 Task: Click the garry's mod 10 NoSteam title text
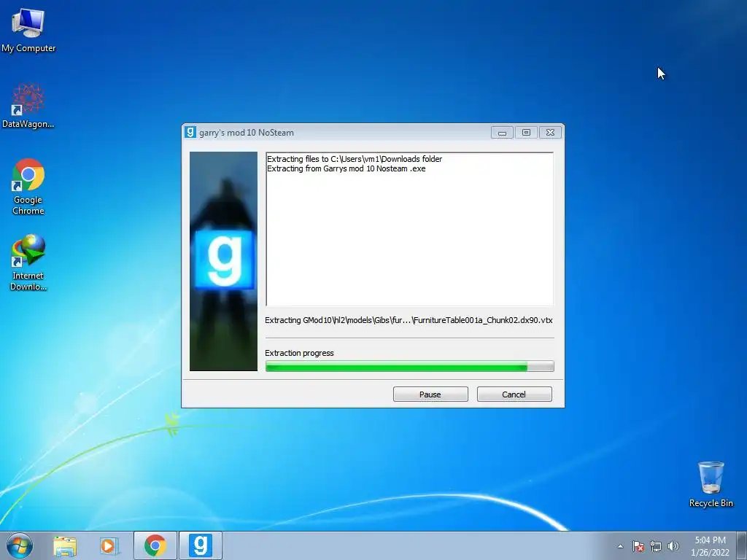tap(247, 133)
